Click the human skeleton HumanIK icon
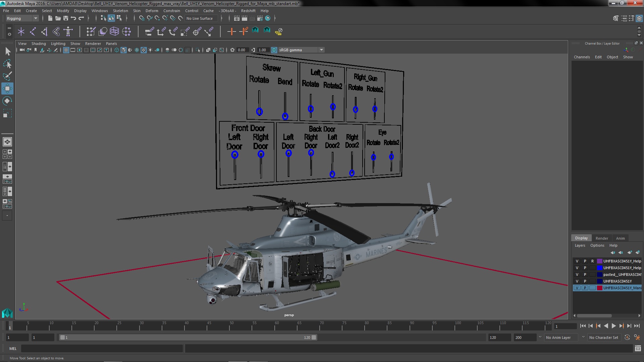This screenshot has height=362, width=644. tap(68, 32)
